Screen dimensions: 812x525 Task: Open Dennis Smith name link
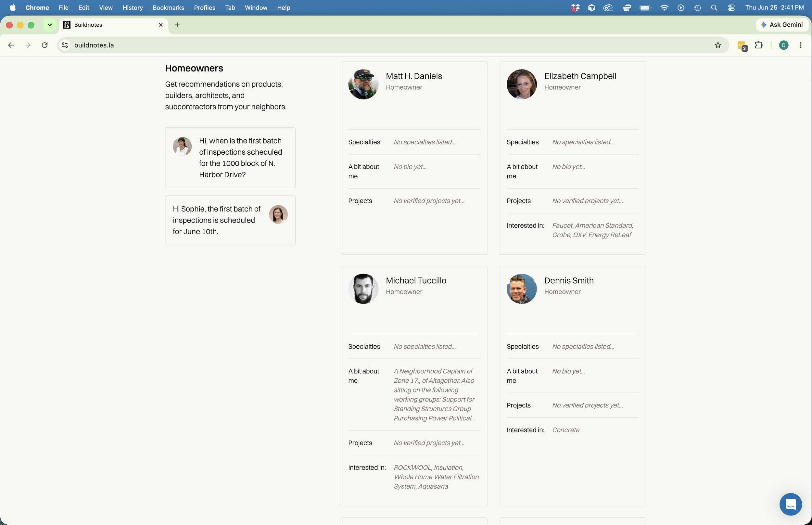pyautogui.click(x=569, y=281)
